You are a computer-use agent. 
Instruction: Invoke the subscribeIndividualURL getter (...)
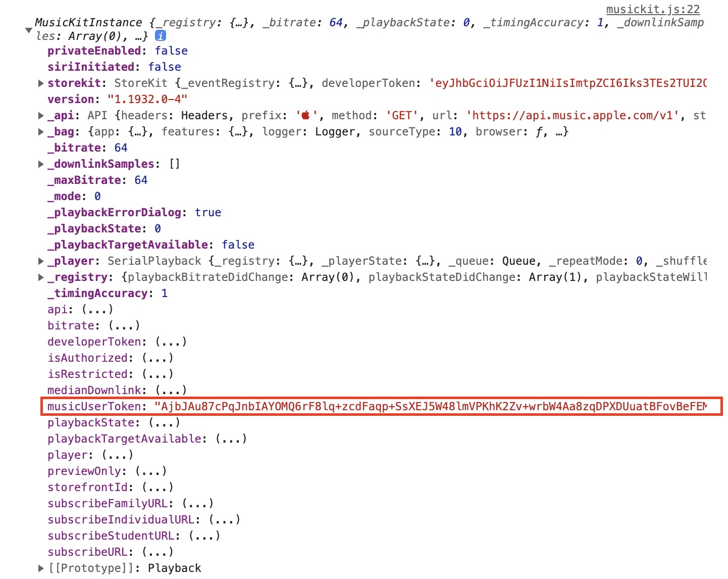tap(224, 519)
